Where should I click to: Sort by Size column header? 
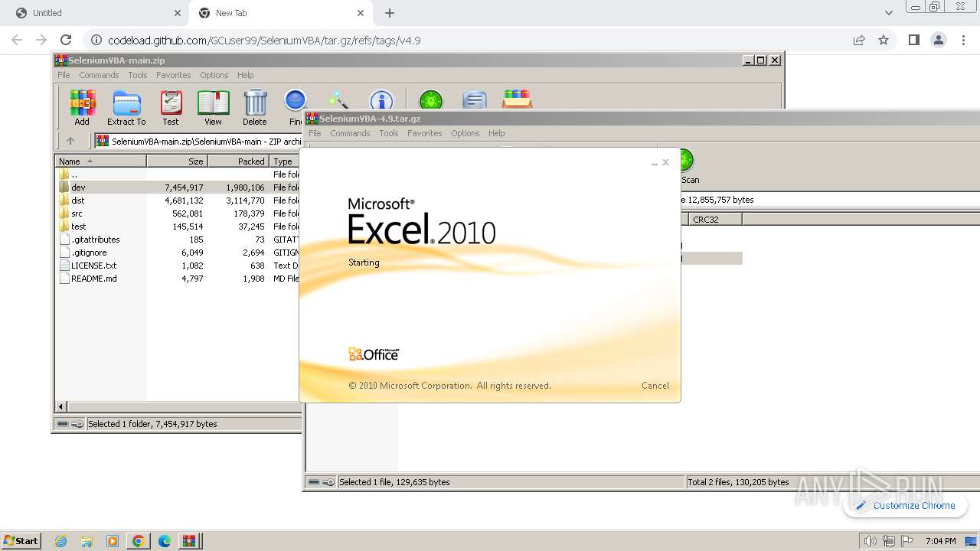tap(177, 161)
